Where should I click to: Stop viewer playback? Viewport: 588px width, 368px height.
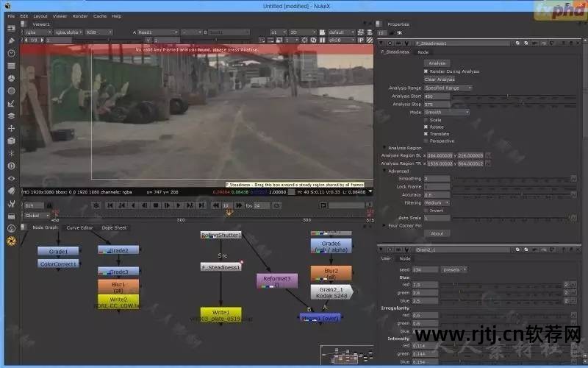pos(156,205)
